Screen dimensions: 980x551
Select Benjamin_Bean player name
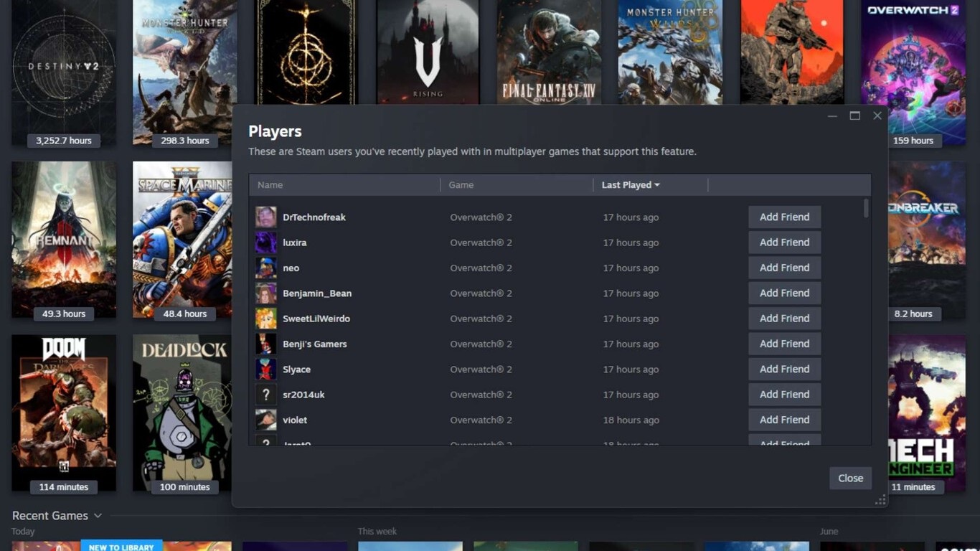click(x=317, y=293)
